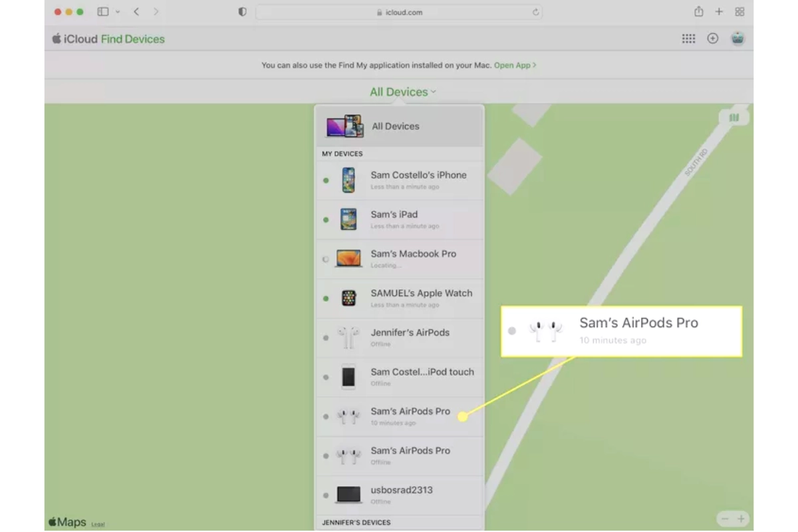Open the iCloud apps grid launcher
The width and height of the screenshot is (798, 532).
tap(688, 39)
